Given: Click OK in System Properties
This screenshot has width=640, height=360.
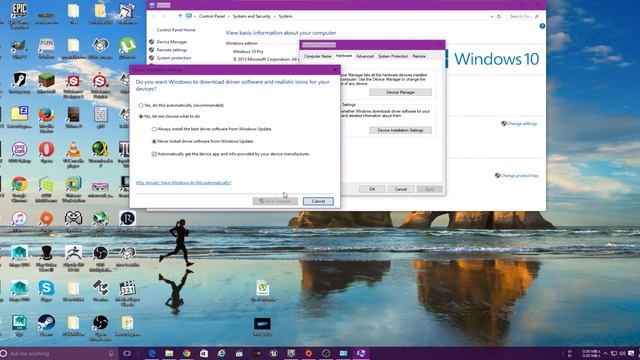Looking at the screenshot, I should click(x=372, y=189).
